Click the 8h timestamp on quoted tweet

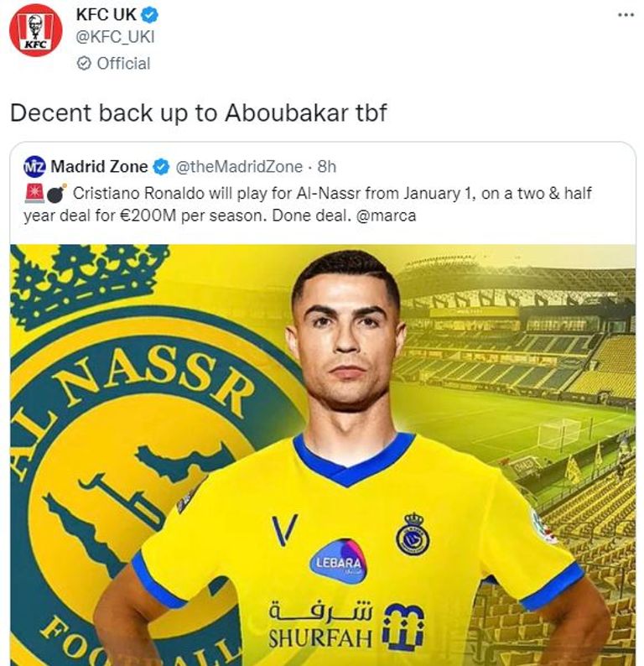pos(327,167)
